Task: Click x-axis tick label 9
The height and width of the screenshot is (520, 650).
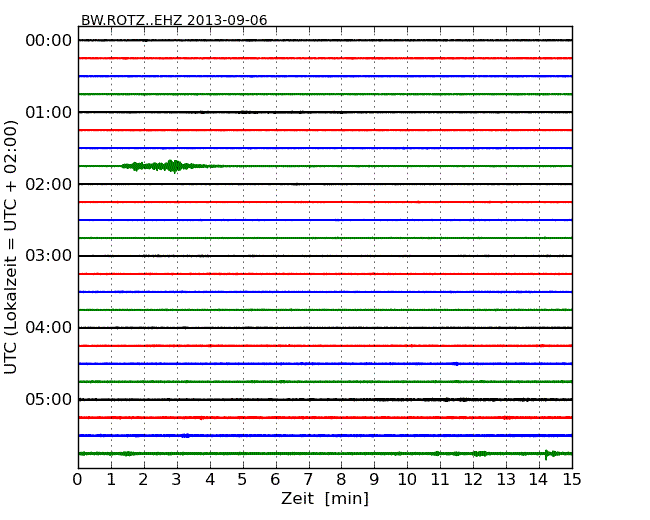Action: (x=374, y=480)
